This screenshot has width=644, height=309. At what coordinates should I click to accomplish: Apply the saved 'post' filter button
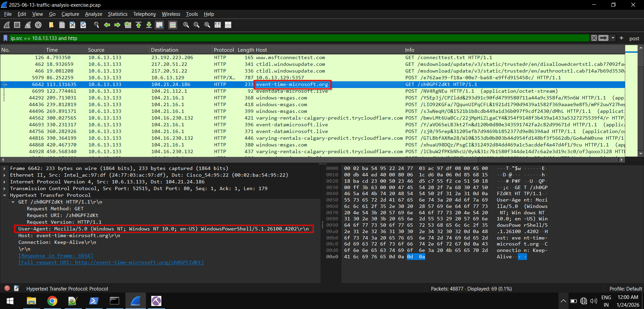point(634,38)
